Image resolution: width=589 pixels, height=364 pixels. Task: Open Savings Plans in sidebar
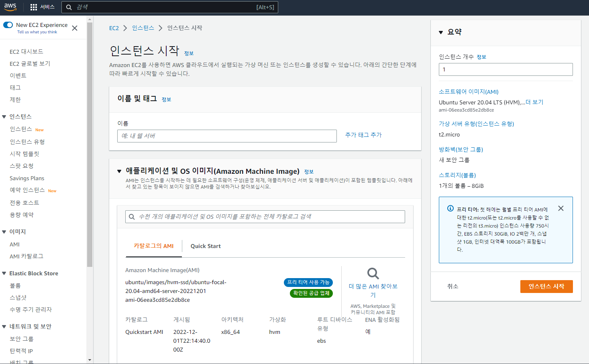[27, 178]
